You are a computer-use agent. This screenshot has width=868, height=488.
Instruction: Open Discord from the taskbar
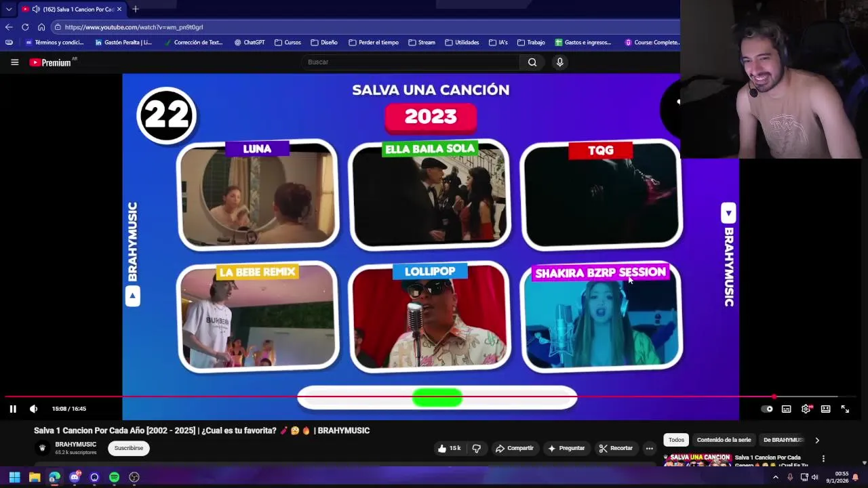[x=75, y=477]
